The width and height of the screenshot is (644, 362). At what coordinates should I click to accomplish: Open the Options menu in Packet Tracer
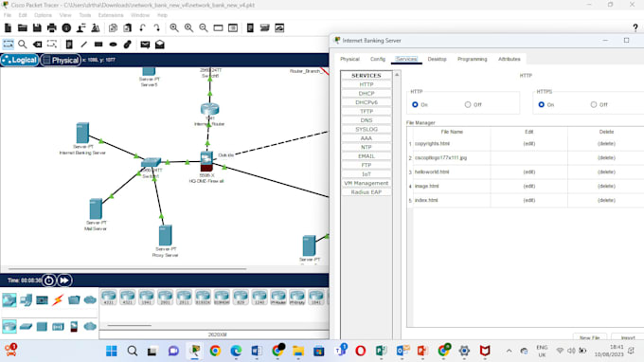click(43, 15)
